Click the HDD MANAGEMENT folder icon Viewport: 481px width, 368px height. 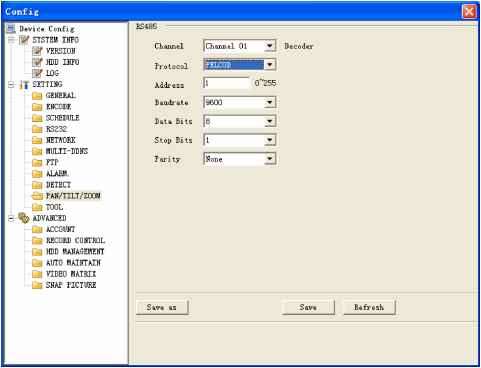[x=37, y=252]
